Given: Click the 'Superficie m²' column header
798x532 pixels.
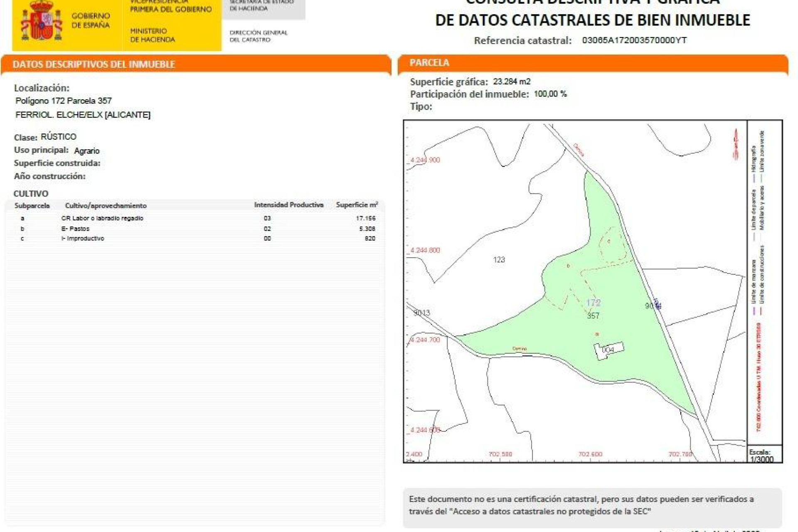Looking at the screenshot, I should click(x=357, y=205).
